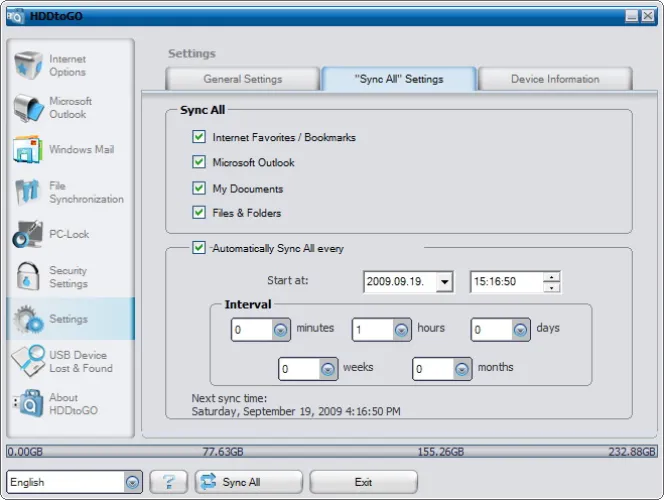Image resolution: width=664 pixels, height=500 pixels.
Task: Click the Sync All button label
Action: 241,482
